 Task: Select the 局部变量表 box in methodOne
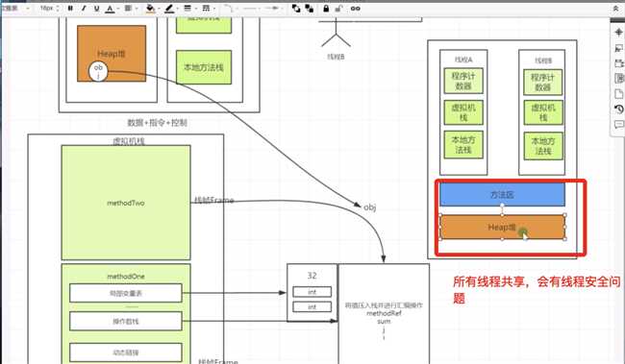[126, 293]
